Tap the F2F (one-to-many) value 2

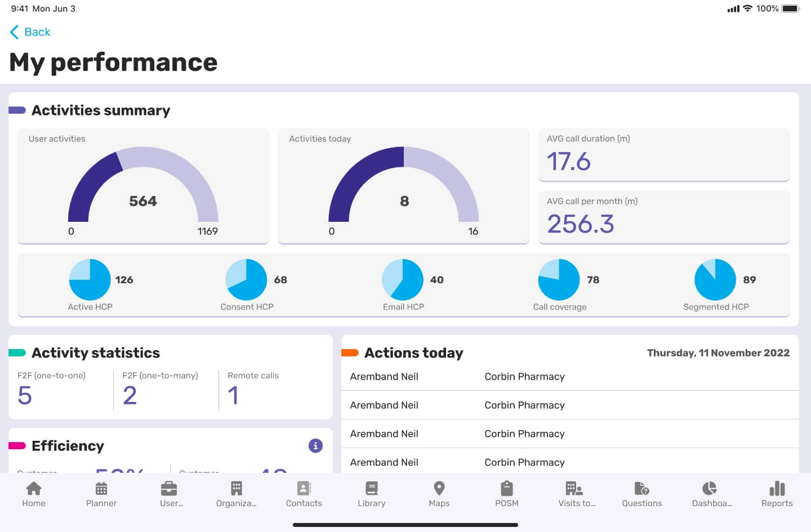[x=130, y=395]
